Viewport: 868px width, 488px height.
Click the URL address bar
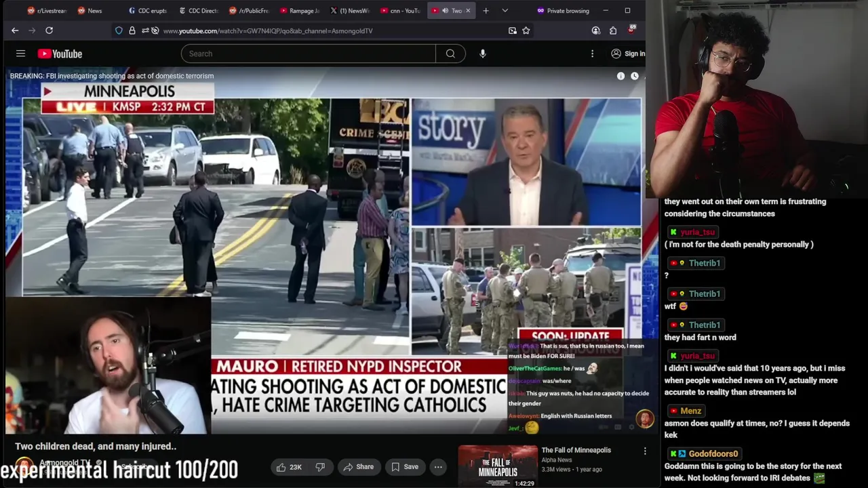click(x=332, y=30)
